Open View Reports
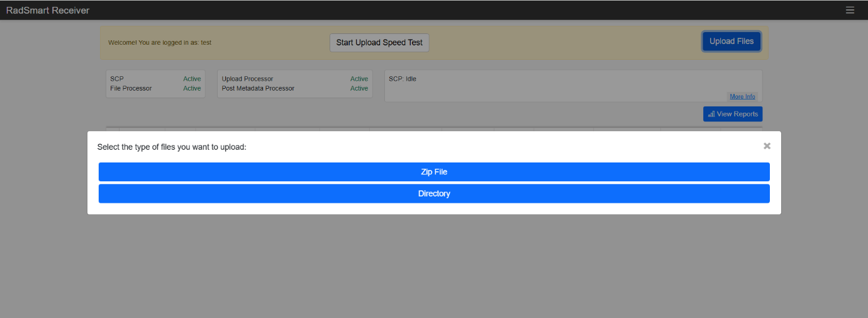Image resolution: width=868 pixels, height=318 pixels. click(x=733, y=114)
